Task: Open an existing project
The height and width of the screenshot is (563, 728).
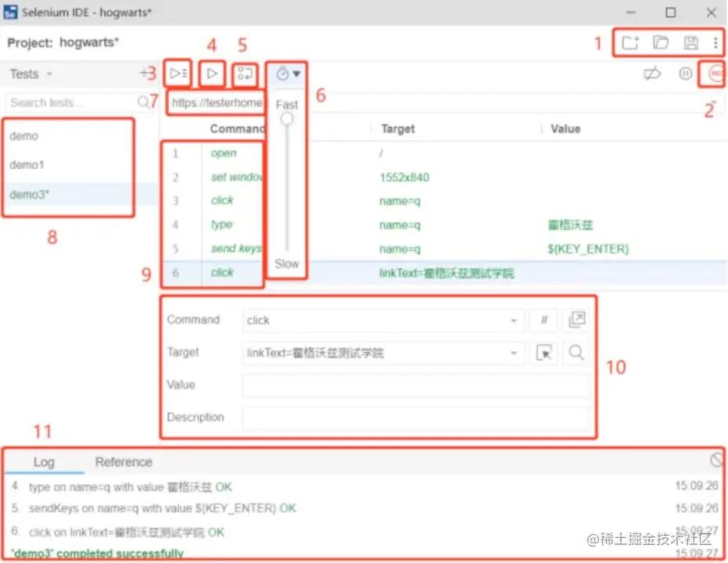Action: click(x=661, y=43)
